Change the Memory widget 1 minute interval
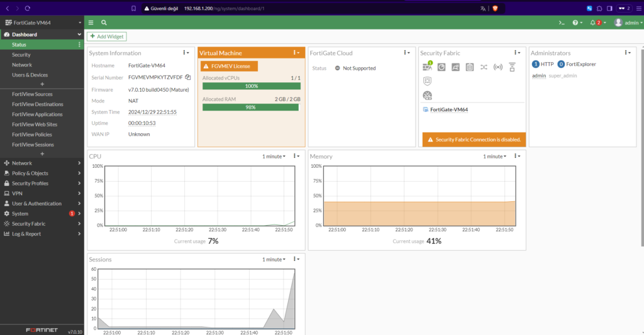This screenshot has width=644, height=335. [494, 157]
